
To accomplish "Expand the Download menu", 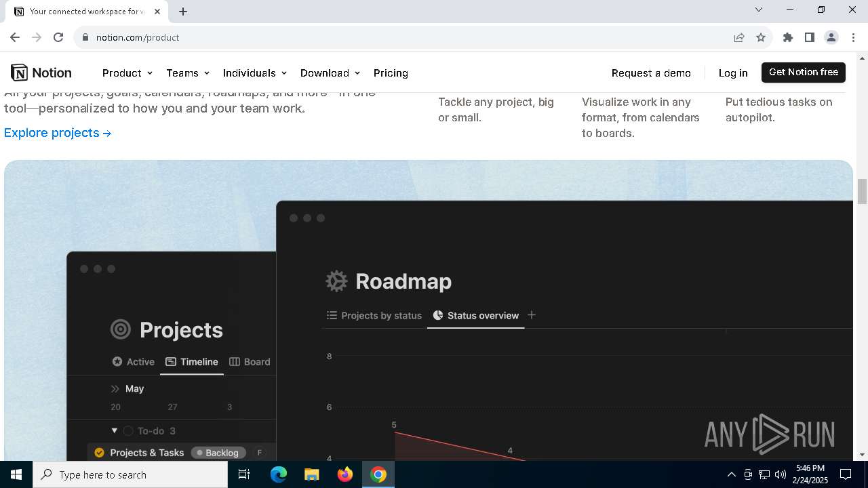I will 330,73.
